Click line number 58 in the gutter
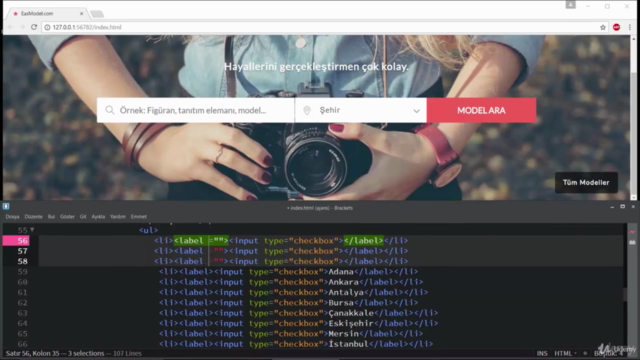The height and width of the screenshot is (360, 640). (22, 261)
